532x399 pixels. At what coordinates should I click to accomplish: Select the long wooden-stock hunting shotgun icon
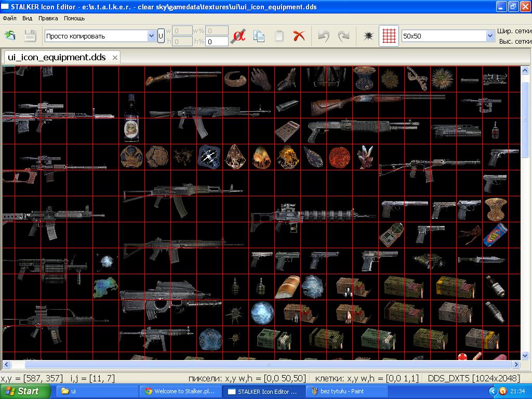(x=378, y=104)
